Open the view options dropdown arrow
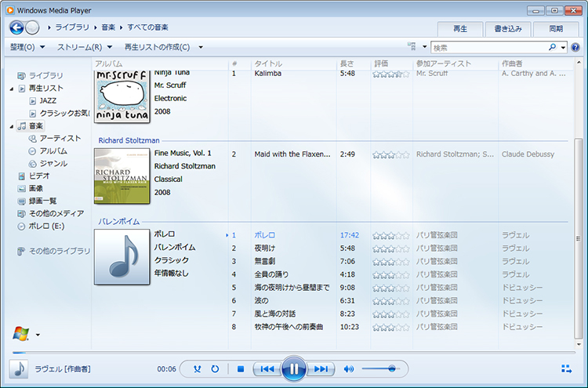The image size is (588, 388). pos(424,47)
